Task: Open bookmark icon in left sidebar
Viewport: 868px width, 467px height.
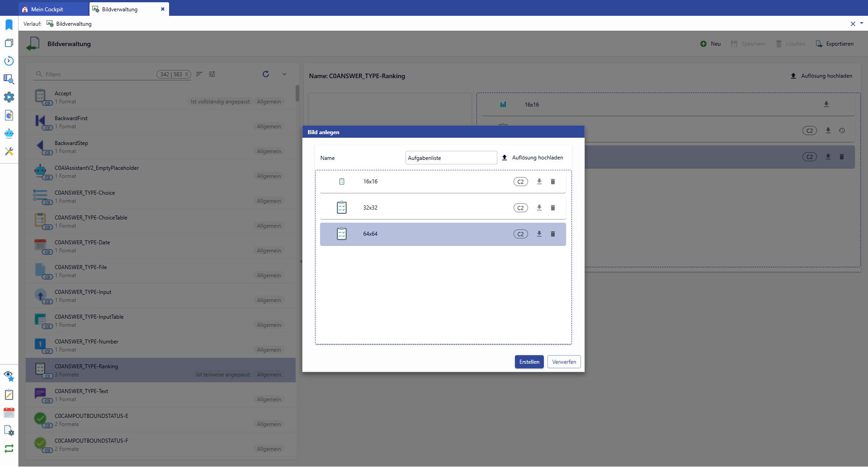Action: [9, 25]
